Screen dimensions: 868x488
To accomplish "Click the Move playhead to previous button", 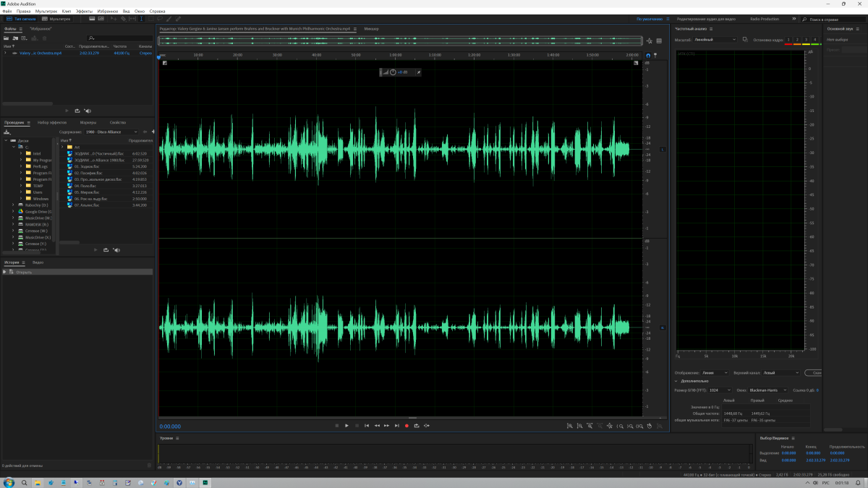I will (x=367, y=426).
